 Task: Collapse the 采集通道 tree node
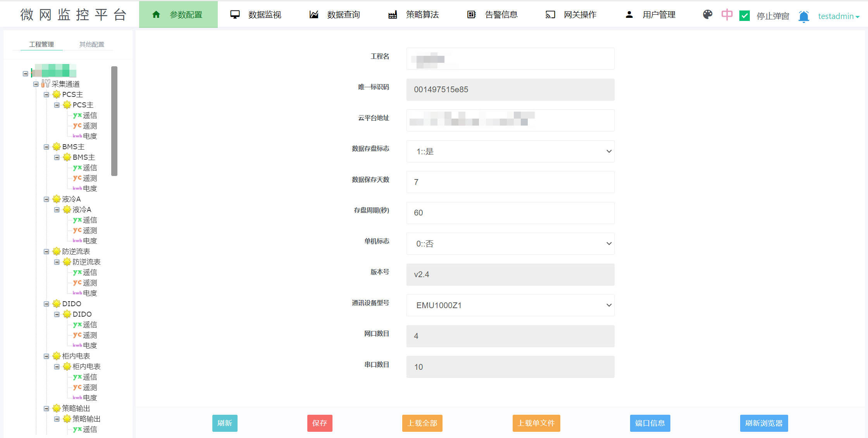(x=36, y=84)
